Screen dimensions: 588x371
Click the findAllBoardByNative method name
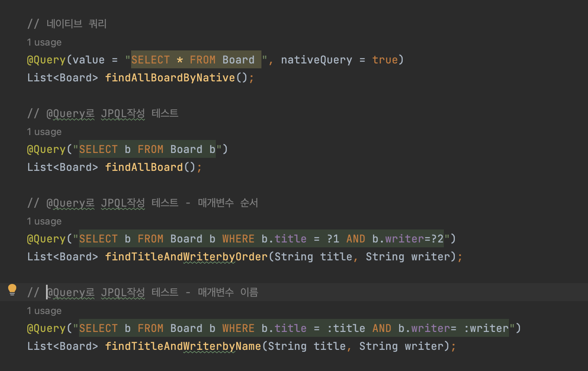[x=170, y=78]
